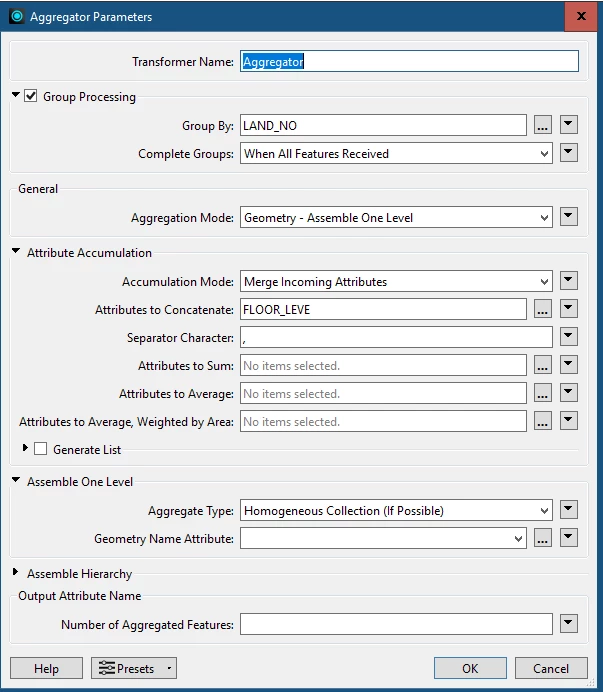
Task: Open Number of Aggregated Features options menu
Action: [569, 624]
